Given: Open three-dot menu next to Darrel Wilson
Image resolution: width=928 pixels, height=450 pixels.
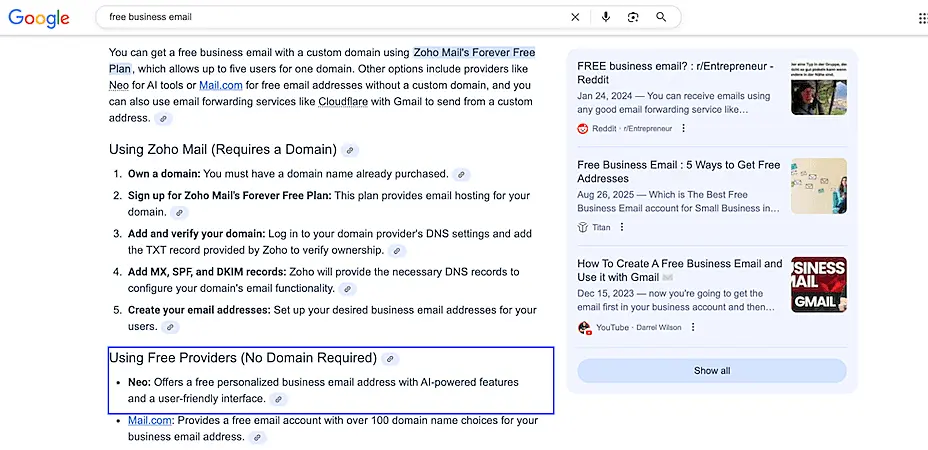Looking at the screenshot, I should (x=692, y=327).
